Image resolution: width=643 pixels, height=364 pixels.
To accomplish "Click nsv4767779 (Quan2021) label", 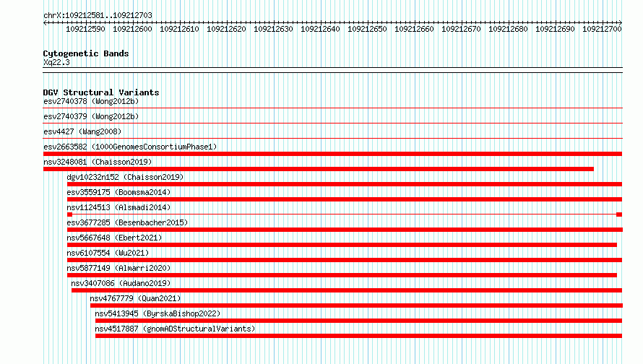I will (x=135, y=298).
